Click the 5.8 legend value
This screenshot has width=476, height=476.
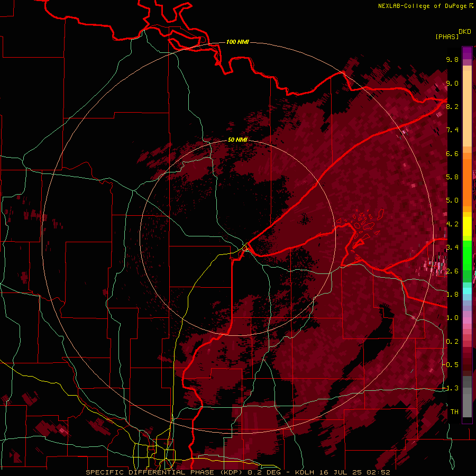452,177
